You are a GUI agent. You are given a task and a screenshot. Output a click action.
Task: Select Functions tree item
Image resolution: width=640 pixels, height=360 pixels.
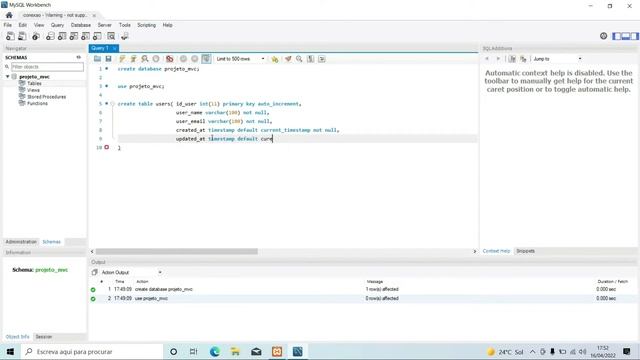(x=37, y=103)
